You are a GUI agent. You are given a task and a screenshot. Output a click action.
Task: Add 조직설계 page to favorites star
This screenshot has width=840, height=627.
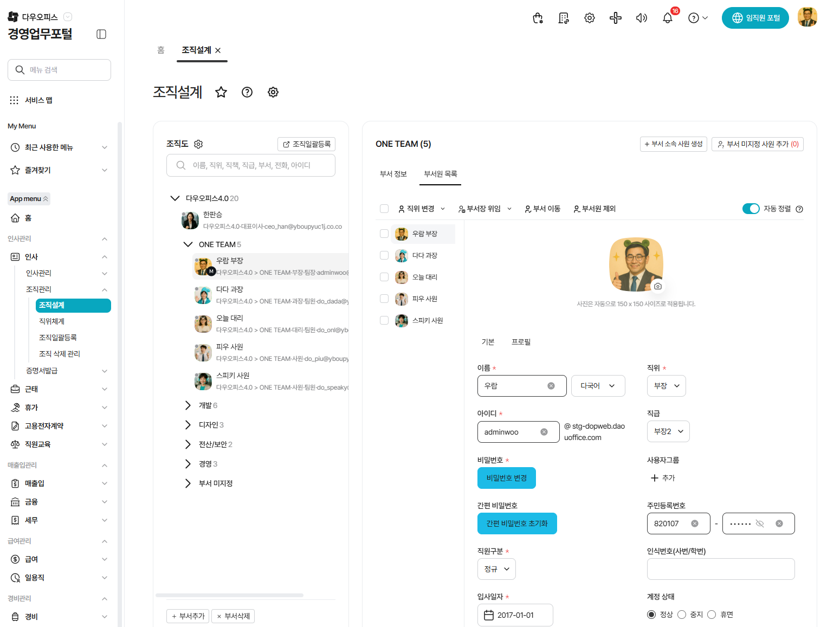point(221,92)
